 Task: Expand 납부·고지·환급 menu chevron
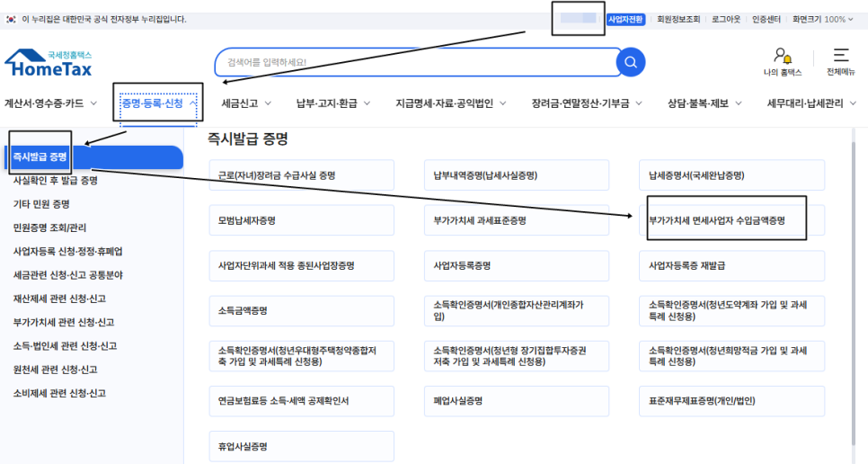tap(367, 103)
